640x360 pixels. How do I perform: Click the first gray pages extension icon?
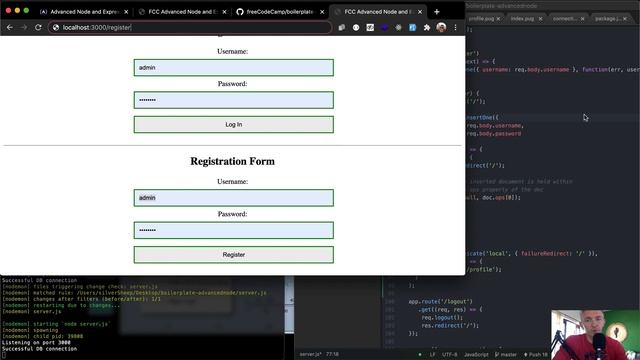(342, 27)
